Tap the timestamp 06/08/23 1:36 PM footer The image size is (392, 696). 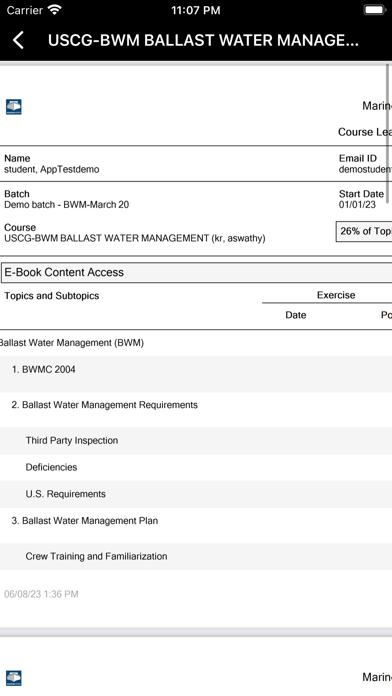pos(41,594)
